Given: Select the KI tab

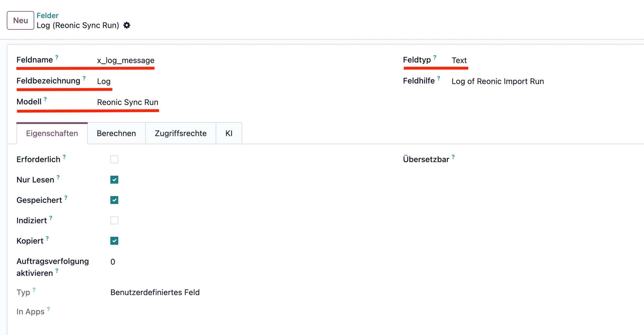Looking at the screenshot, I should pos(229,133).
